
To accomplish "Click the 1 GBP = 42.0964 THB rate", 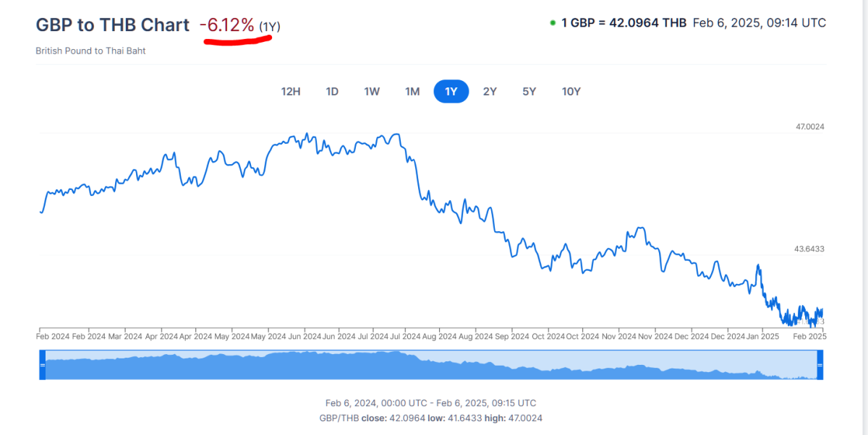I will click(x=624, y=23).
